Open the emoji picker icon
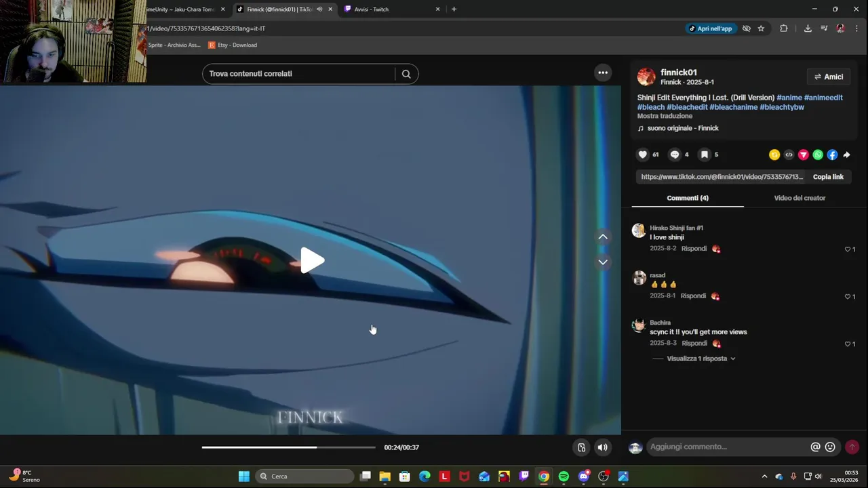Viewport: 868px width, 488px height. tap(830, 447)
